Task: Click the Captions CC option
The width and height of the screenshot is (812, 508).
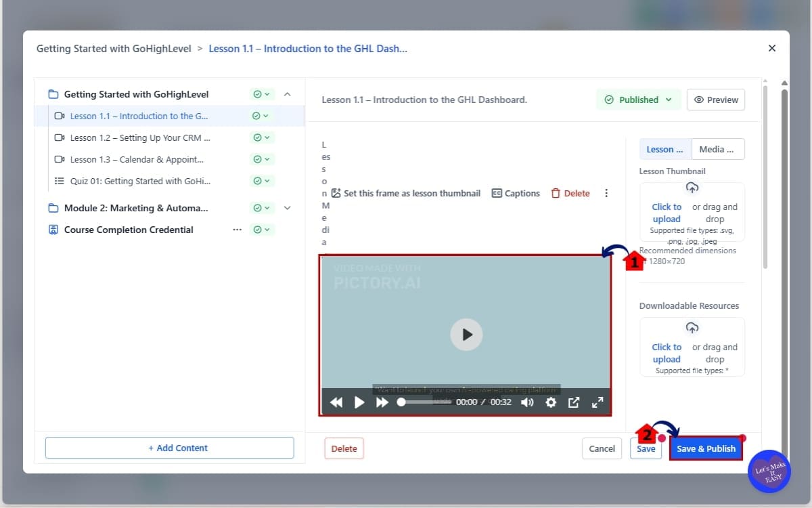Action: pos(516,193)
